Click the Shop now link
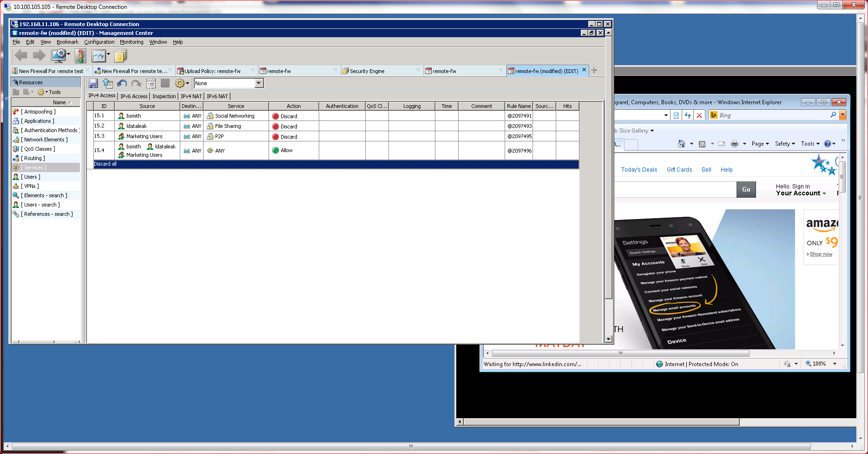This screenshot has width=868, height=454. point(821,254)
